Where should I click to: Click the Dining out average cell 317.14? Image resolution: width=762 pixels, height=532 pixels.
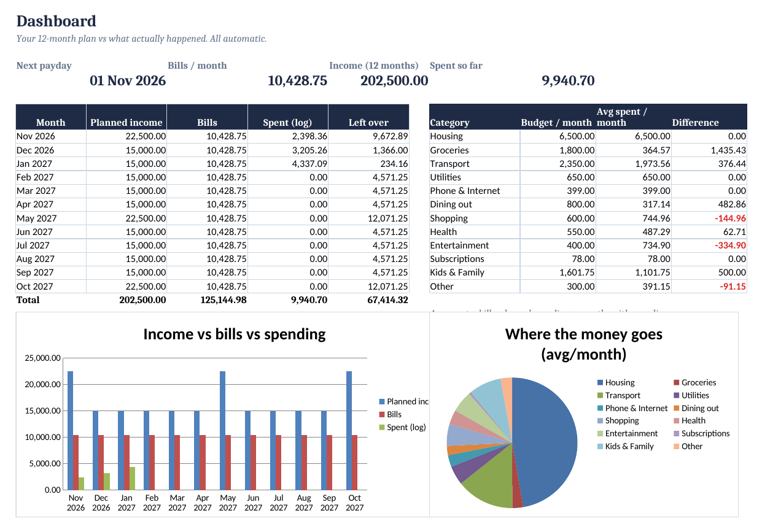tap(634, 204)
